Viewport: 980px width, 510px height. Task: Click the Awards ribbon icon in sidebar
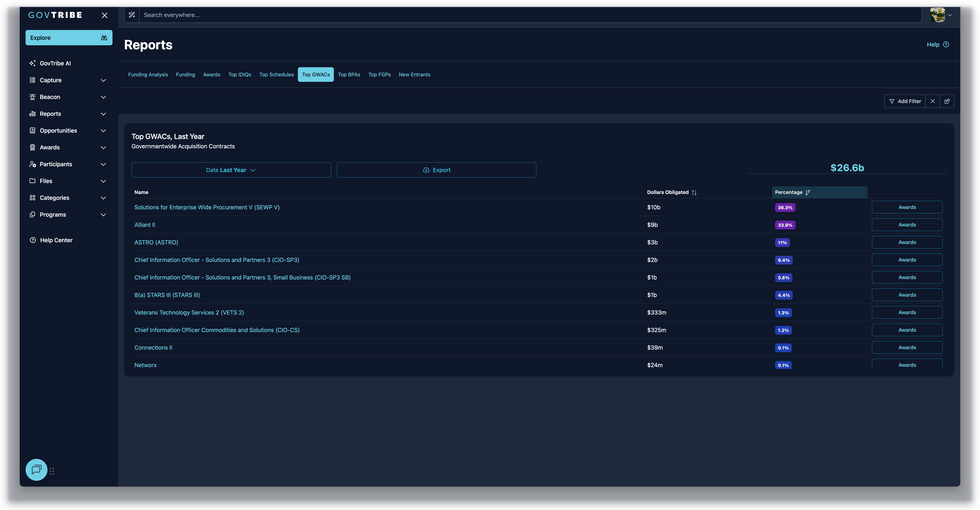(33, 147)
